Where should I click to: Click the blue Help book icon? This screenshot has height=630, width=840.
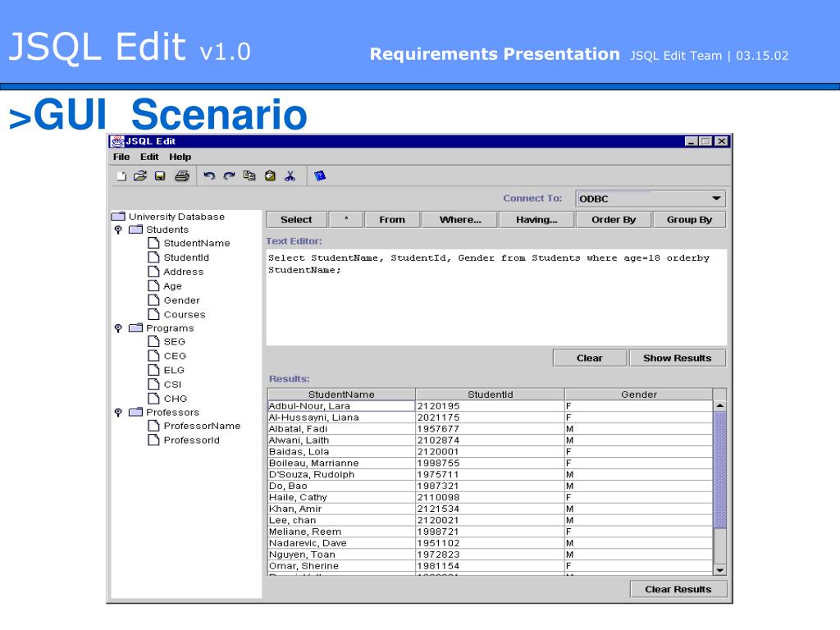point(320,176)
